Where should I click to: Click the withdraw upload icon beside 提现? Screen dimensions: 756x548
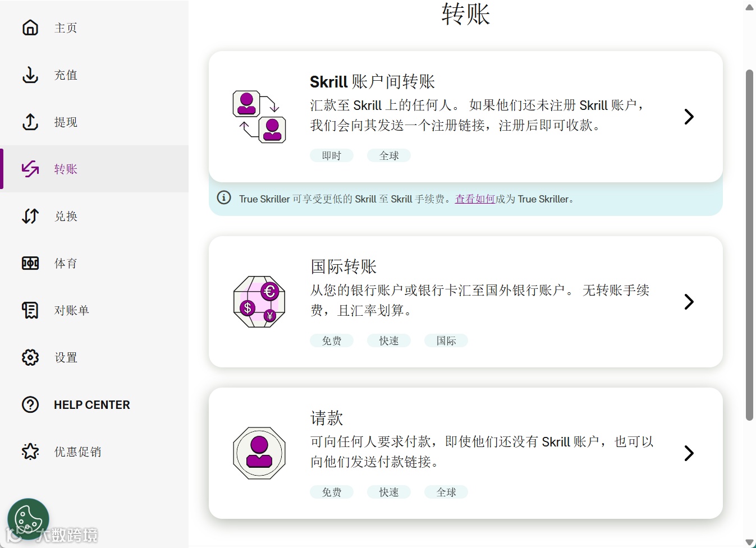point(30,122)
